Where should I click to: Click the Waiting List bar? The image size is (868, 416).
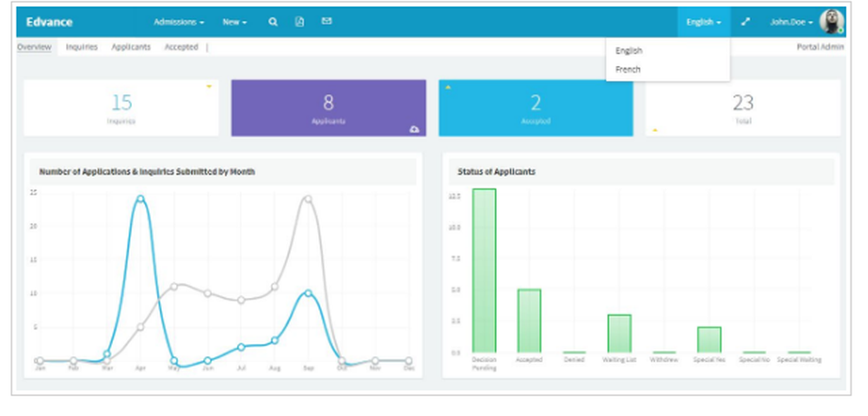click(x=620, y=333)
